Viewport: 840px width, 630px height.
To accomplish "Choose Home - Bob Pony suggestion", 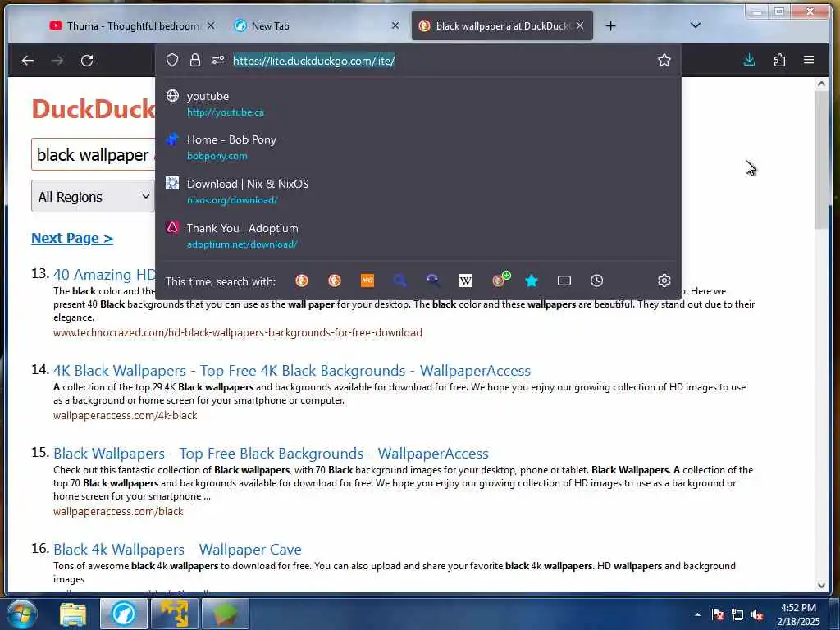I will pyautogui.click(x=418, y=148).
